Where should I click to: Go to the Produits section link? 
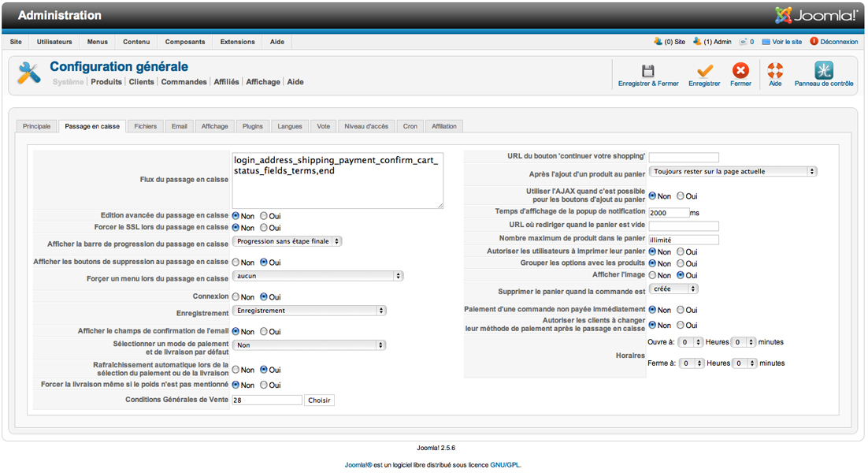tap(106, 82)
